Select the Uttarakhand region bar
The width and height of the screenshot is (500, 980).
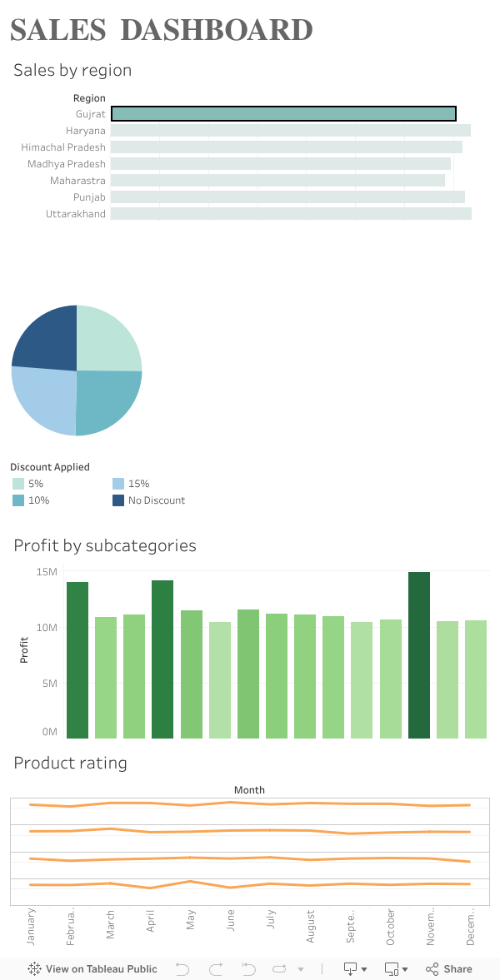(291, 214)
